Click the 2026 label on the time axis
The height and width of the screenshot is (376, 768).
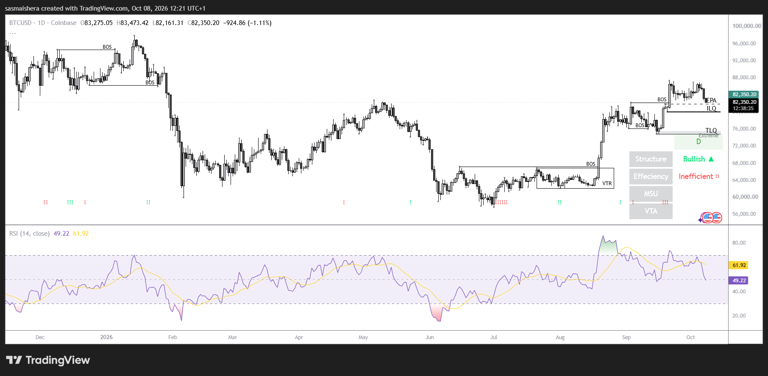(x=106, y=337)
